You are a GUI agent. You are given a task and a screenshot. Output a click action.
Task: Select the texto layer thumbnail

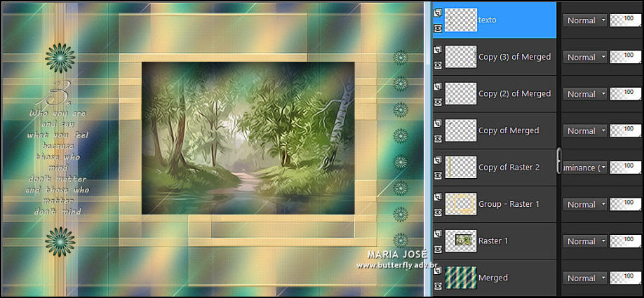coord(461,20)
